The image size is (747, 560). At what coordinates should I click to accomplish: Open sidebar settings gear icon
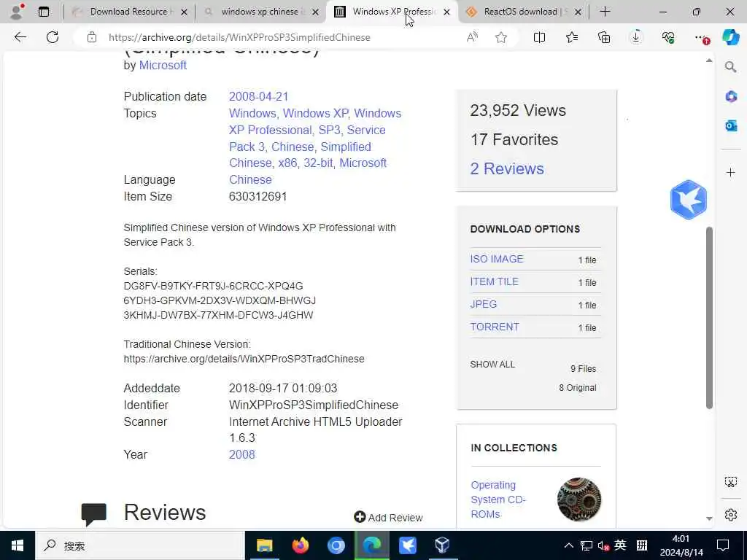point(731,515)
